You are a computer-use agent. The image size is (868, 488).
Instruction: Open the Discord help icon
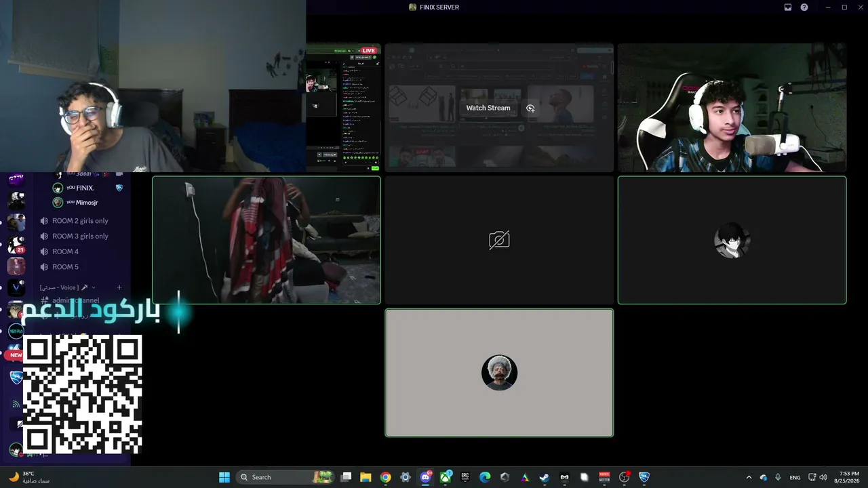[804, 7]
